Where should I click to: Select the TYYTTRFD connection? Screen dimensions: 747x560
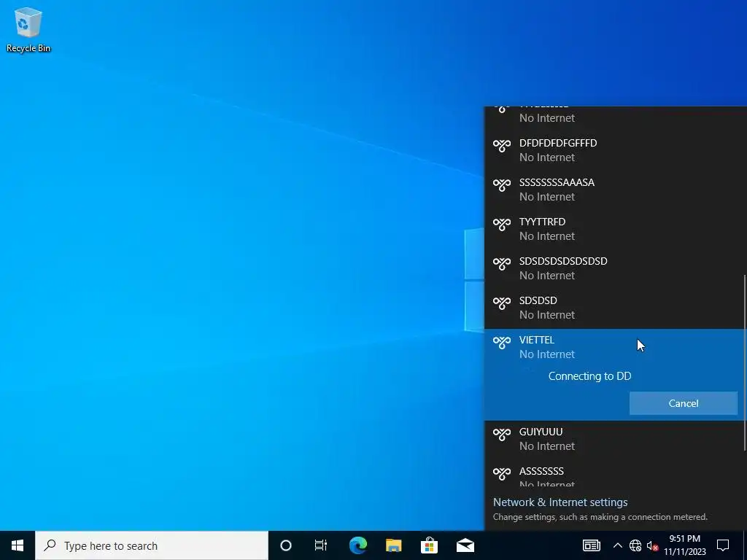coord(615,229)
